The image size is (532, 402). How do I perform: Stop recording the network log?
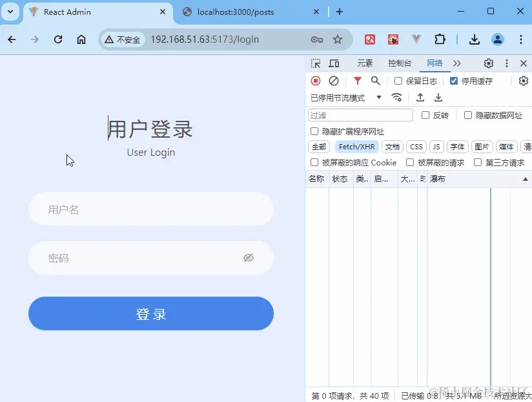coord(315,81)
